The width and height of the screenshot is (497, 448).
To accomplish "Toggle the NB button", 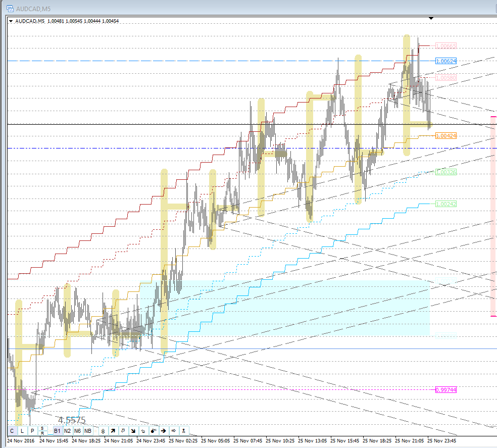I will pos(88,431).
